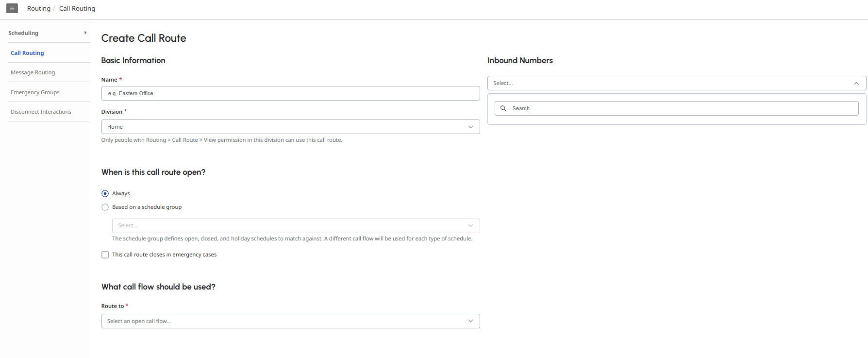The width and height of the screenshot is (868, 358).
Task: Open the Division dropdown
Action: pos(290,127)
